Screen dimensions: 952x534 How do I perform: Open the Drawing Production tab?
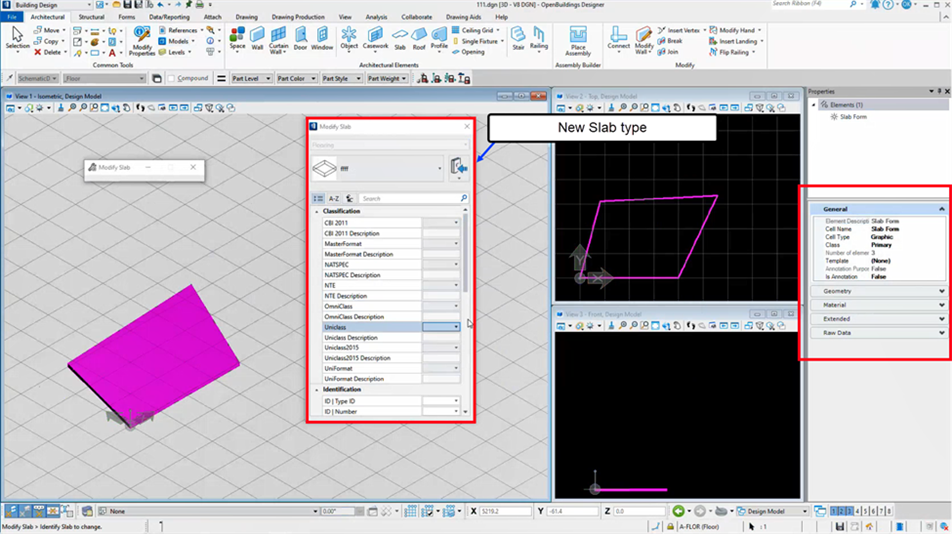click(x=298, y=17)
